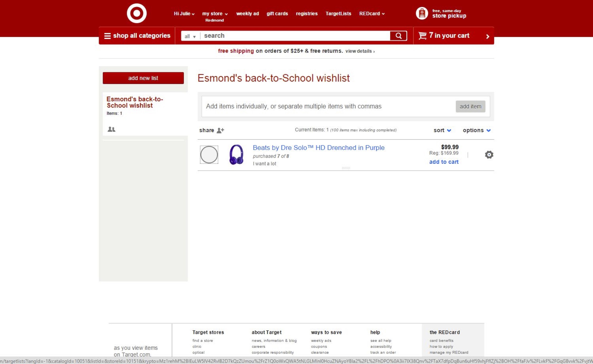Click the purple headphones thumbnail
The height and width of the screenshot is (364, 593).
tap(236, 155)
